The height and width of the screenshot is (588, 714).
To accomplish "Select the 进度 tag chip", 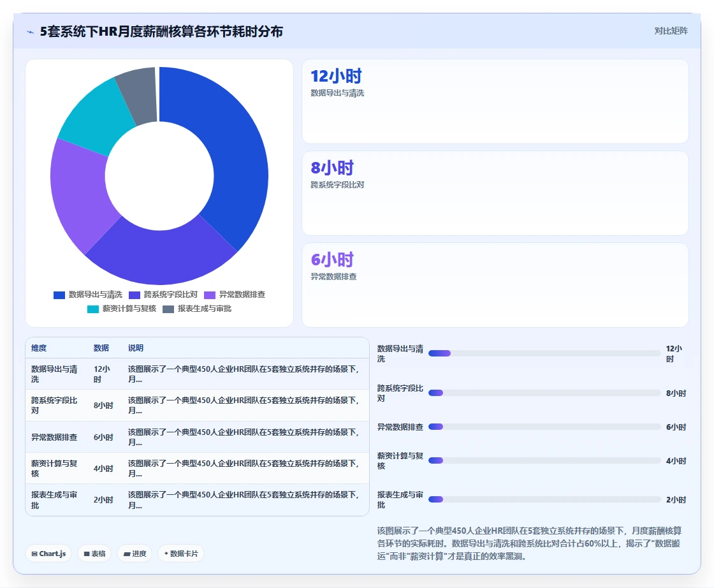I will coord(135,554).
